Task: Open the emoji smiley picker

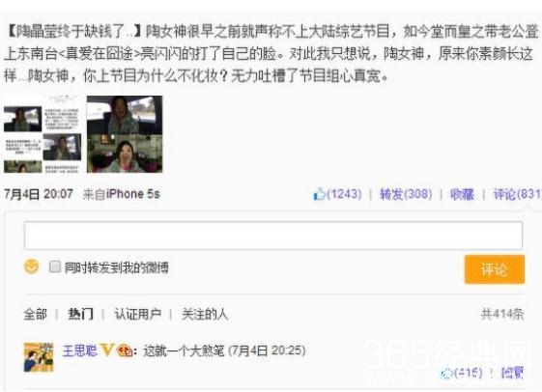Action: click(x=32, y=266)
